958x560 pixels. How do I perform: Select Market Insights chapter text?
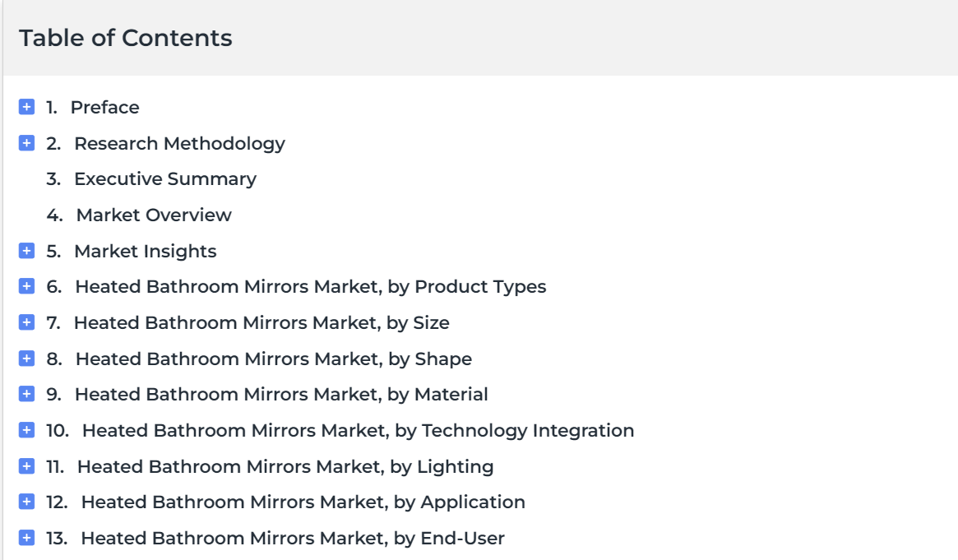146,251
